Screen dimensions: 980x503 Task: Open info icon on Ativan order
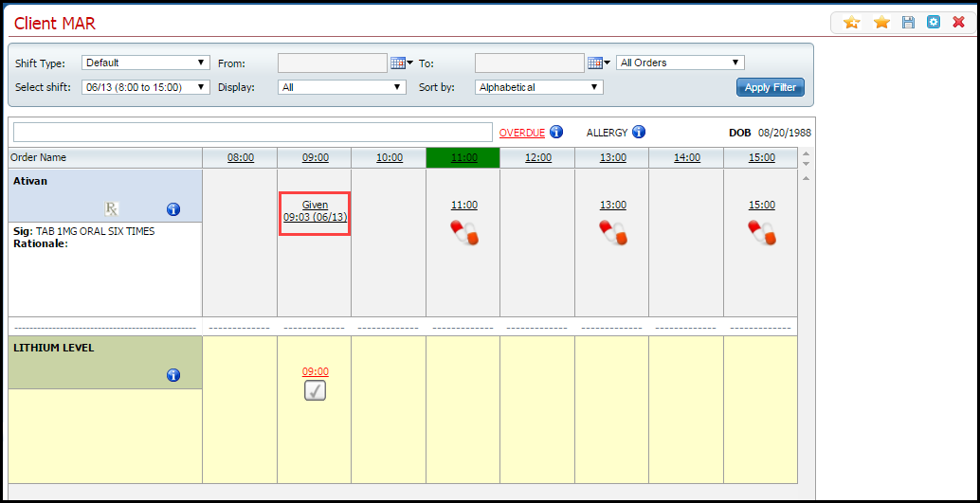173,209
